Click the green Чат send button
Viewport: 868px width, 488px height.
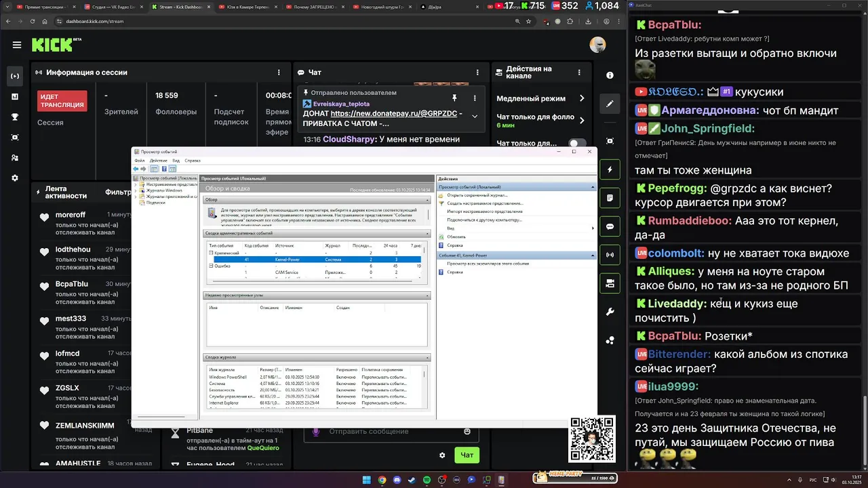(467, 455)
